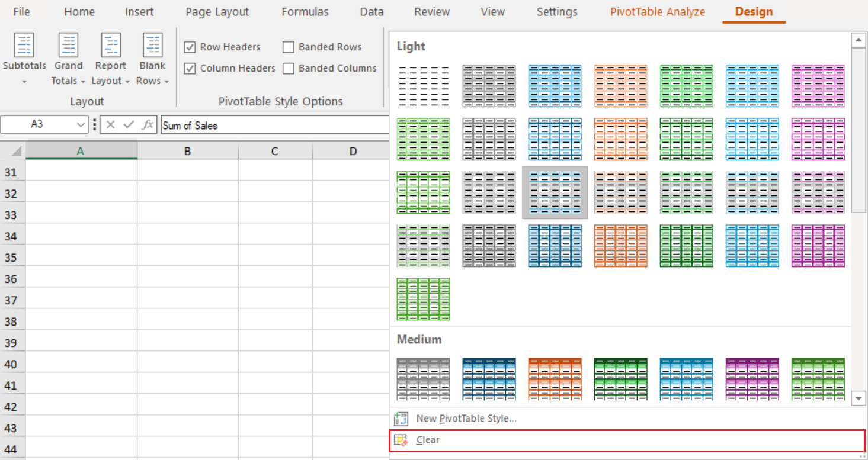The height and width of the screenshot is (460, 868).
Task: Apply the purple Medium style
Action: [752, 379]
